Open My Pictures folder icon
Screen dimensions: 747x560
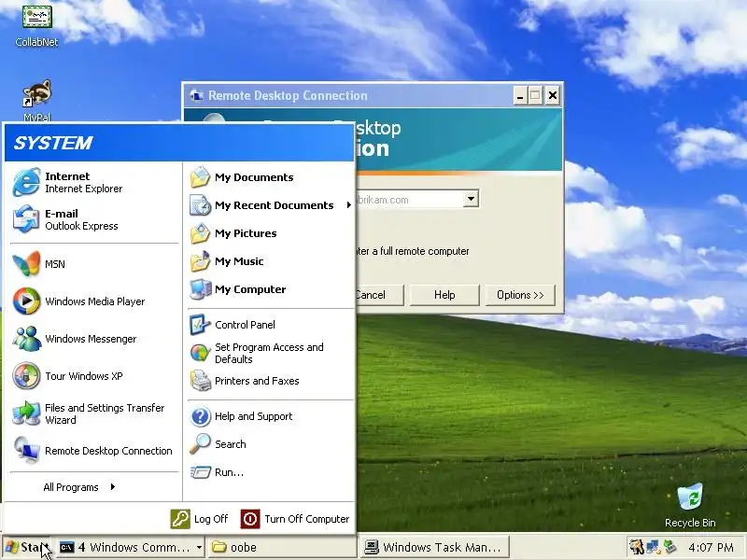coord(200,233)
